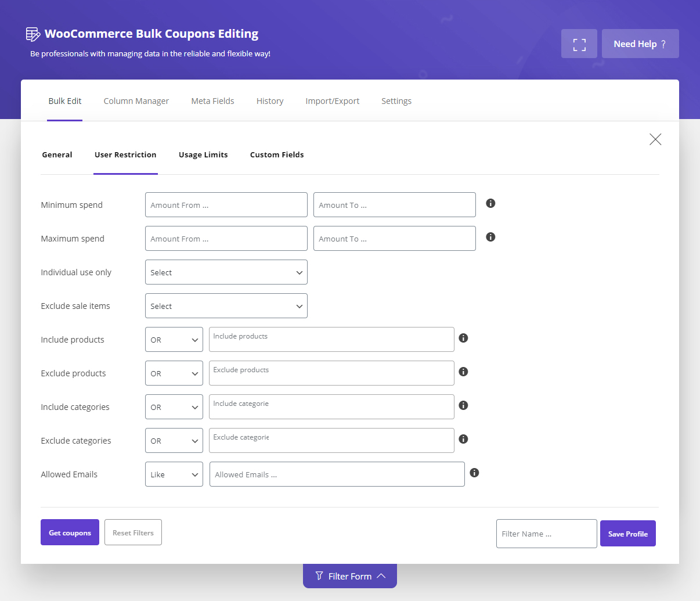Click the Reset Filters button
700x601 pixels.
point(133,532)
